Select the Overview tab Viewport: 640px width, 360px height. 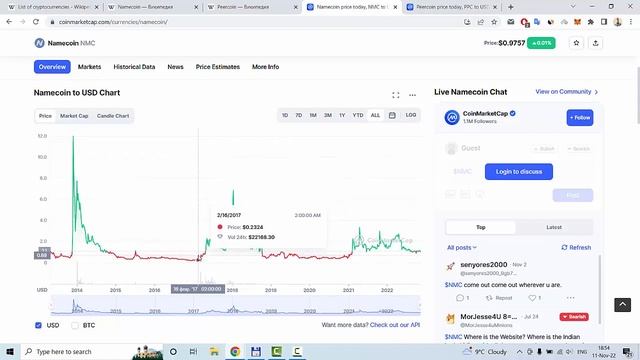click(x=52, y=67)
